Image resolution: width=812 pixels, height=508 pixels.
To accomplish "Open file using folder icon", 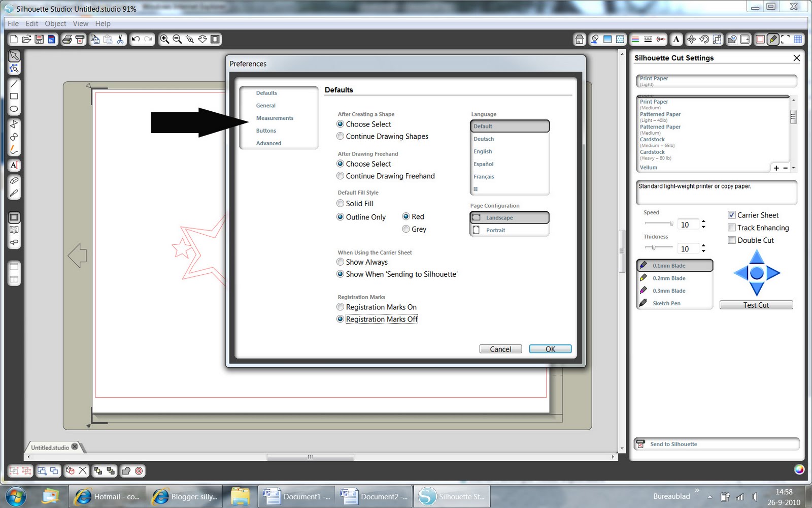I will click(x=26, y=39).
